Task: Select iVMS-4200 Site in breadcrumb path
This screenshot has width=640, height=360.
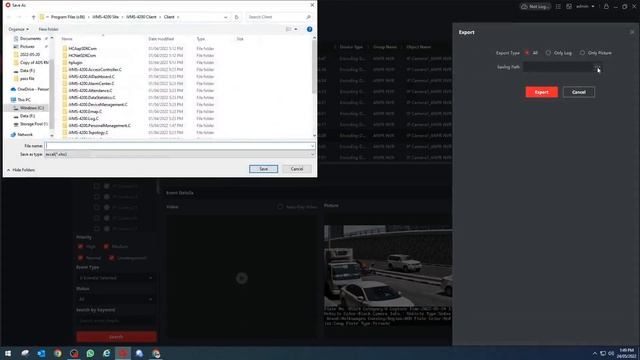Action: pyautogui.click(x=105, y=17)
